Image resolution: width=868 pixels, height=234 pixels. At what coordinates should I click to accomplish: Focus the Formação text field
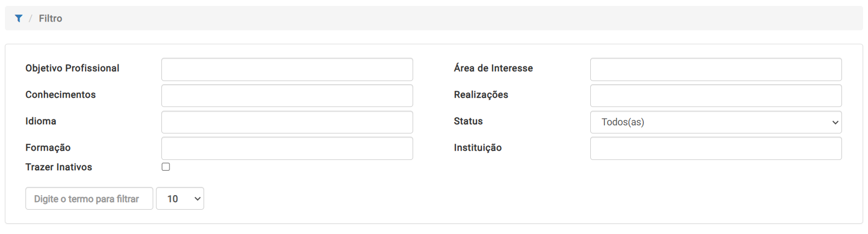pyautogui.click(x=287, y=149)
